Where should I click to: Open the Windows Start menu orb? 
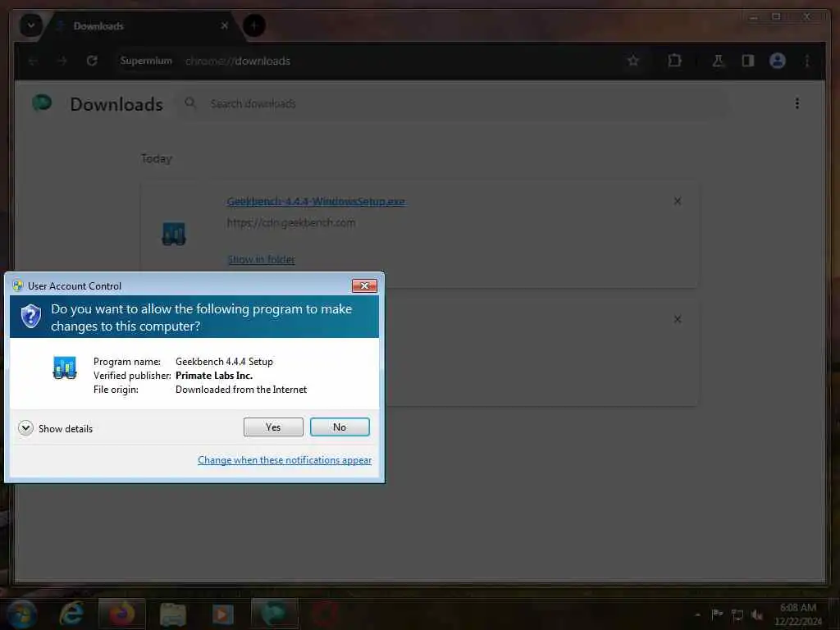pos(21,614)
